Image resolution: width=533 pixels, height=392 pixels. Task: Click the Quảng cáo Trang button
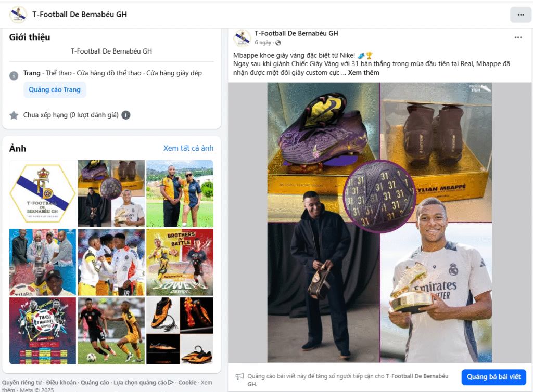coord(55,89)
